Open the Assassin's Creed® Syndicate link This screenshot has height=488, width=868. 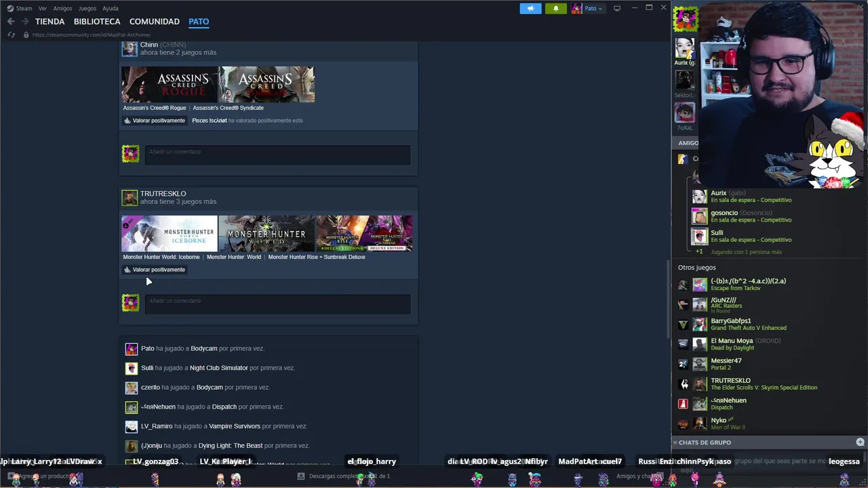228,108
